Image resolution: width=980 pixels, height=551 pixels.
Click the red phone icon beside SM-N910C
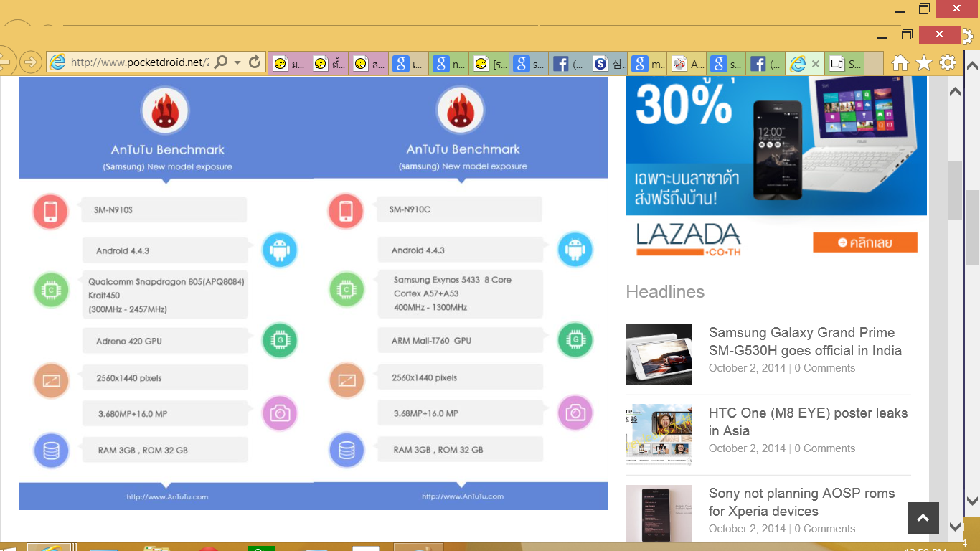click(x=346, y=210)
